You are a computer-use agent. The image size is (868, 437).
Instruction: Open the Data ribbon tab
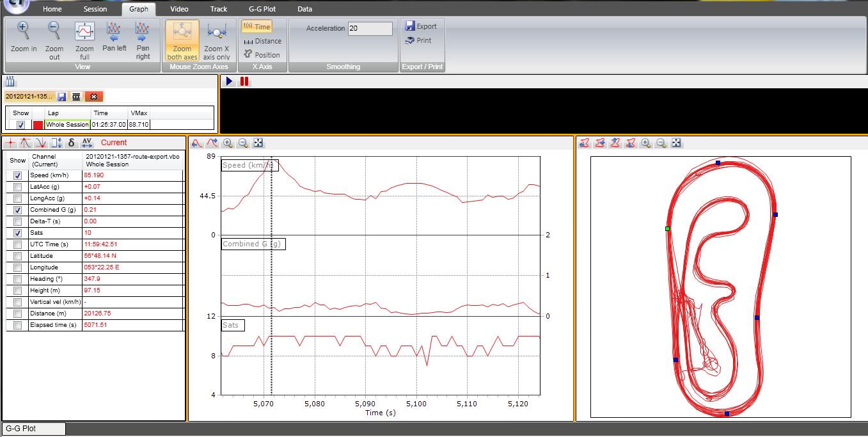pos(305,9)
